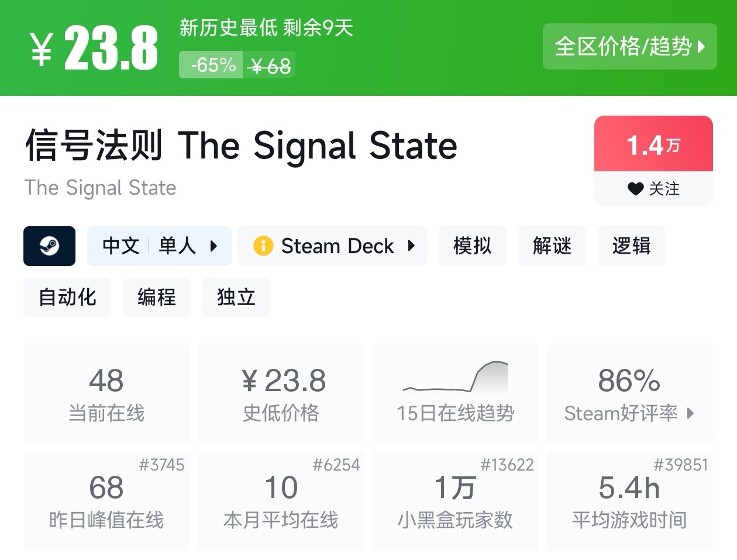Click the 独立 tag
This screenshot has width=737, height=560.
(x=236, y=298)
